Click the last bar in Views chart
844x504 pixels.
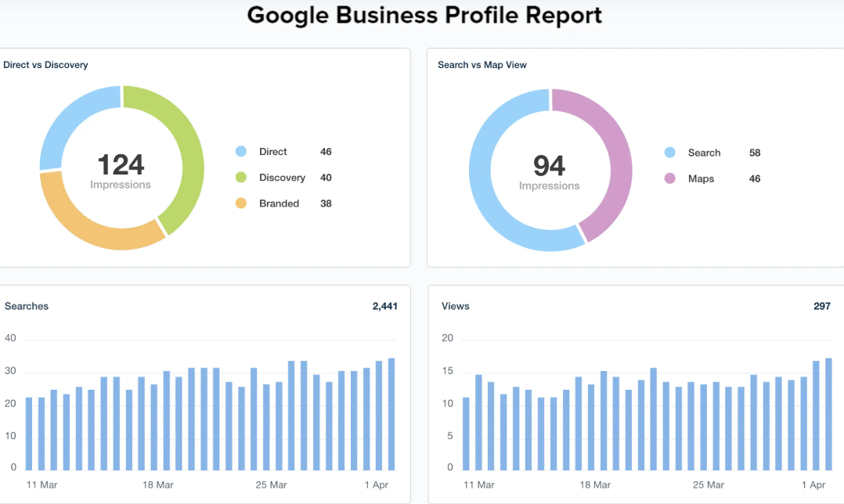(829, 414)
